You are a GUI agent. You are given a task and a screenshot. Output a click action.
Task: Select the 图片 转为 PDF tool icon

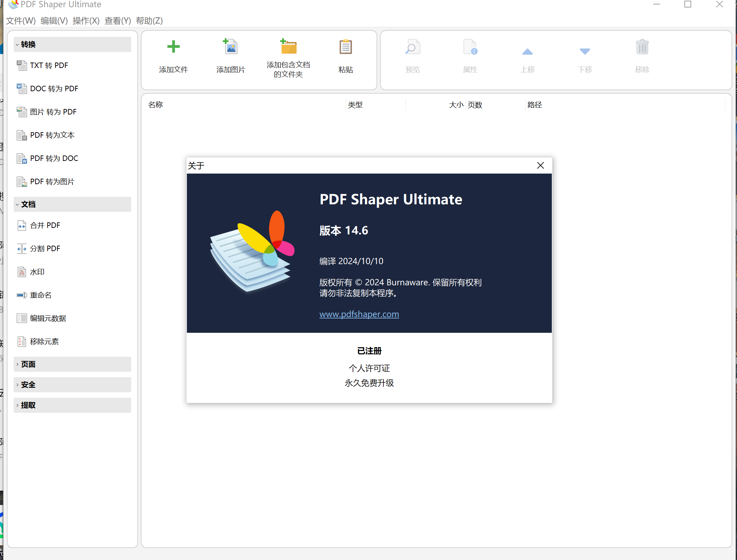pyautogui.click(x=22, y=112)
